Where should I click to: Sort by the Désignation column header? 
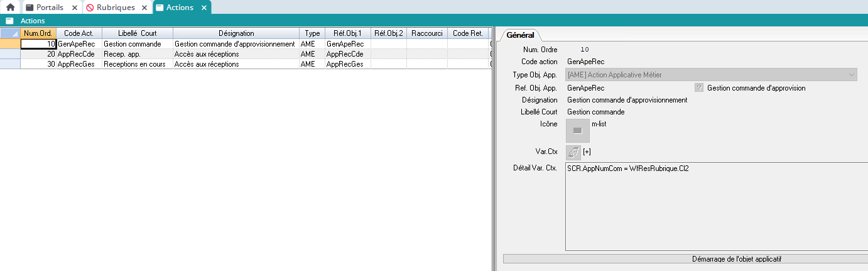point(236,33)
